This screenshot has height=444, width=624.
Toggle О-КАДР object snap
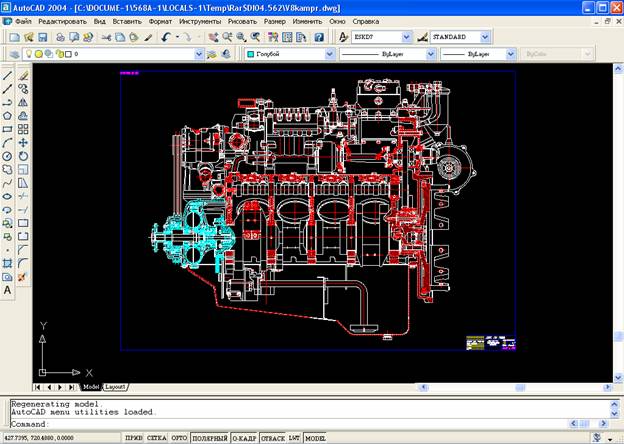pos(244,438)
